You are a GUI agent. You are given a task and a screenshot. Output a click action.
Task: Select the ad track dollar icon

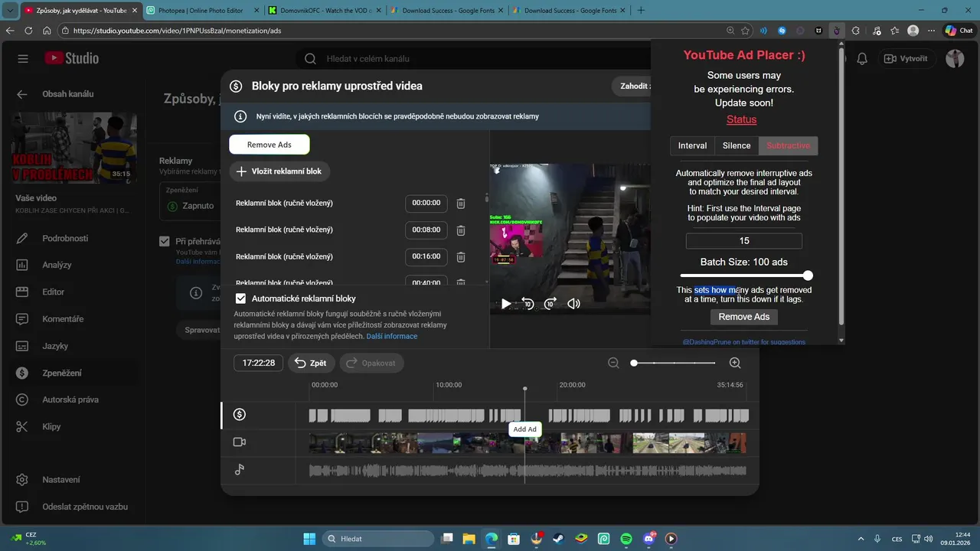(240, 415)
